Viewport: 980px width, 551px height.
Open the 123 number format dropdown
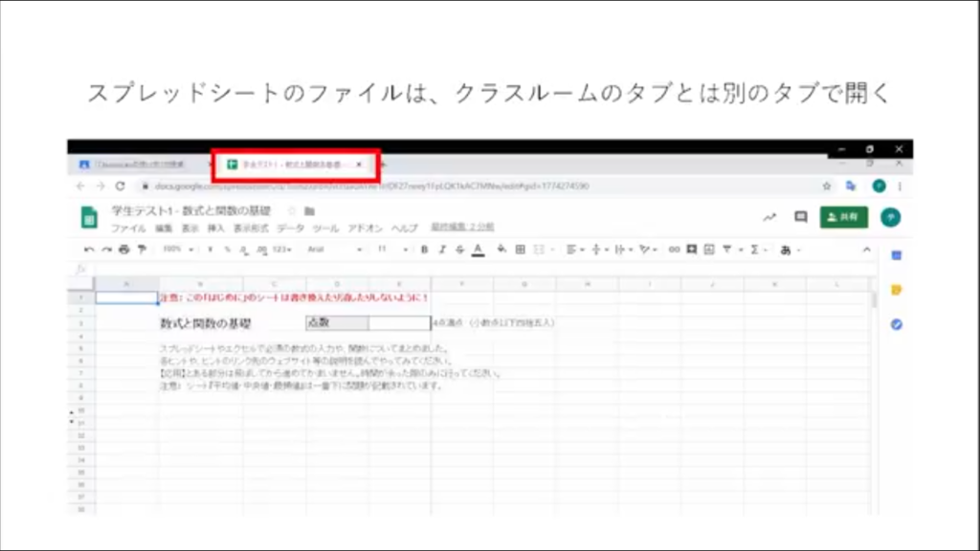coord(282,250)
